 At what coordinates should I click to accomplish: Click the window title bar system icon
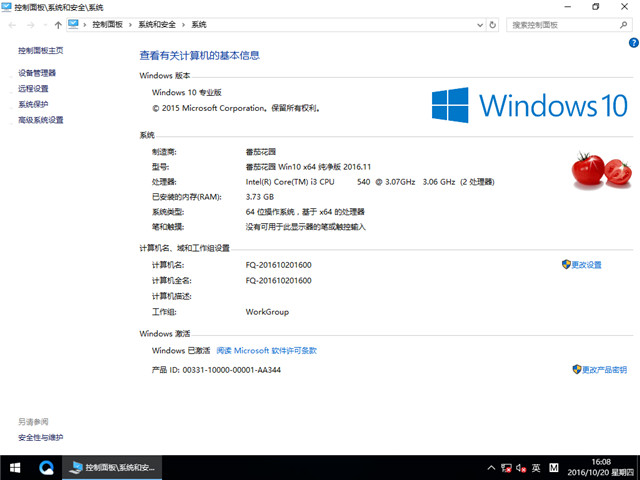point(6,7)
